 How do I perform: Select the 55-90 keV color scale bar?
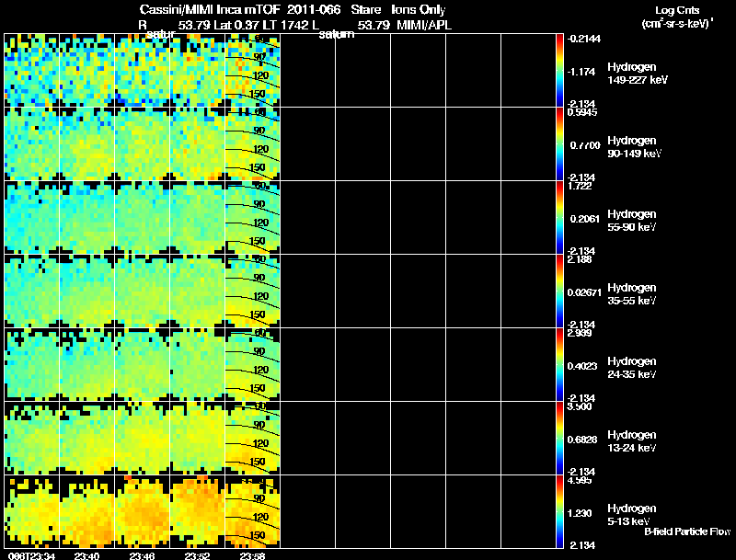click(560, 218)
